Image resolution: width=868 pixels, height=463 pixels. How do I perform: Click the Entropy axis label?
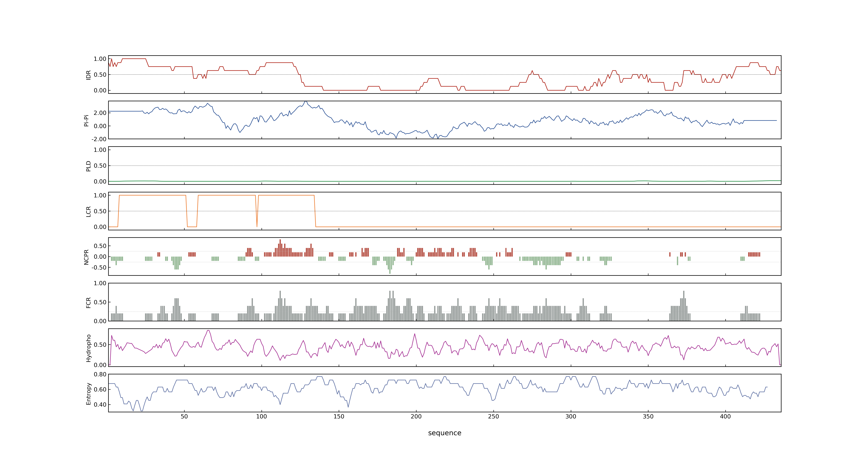[x=88, y=394]
